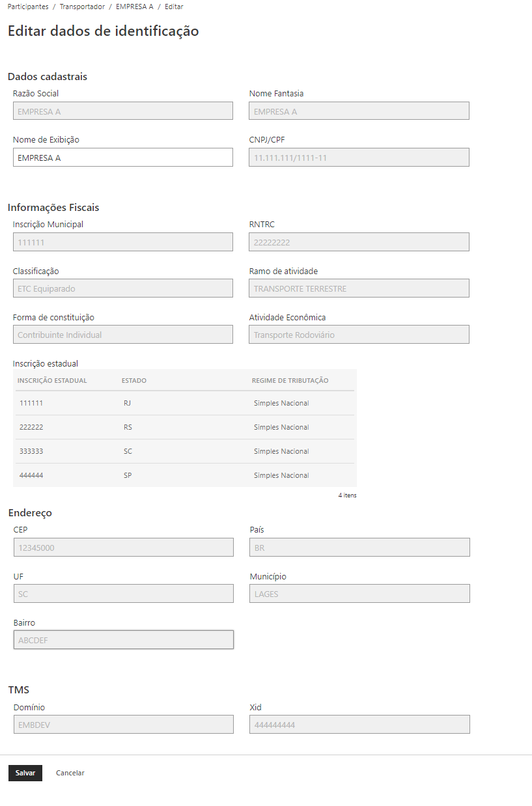
Task: Click the RNTRC input field
Action: click(x=359, y=242)
